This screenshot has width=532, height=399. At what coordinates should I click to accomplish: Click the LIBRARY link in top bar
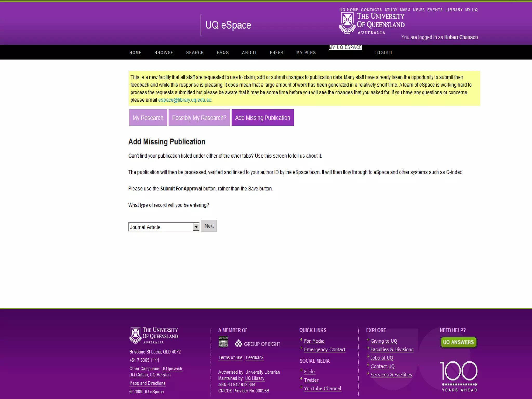coord(454,10)
